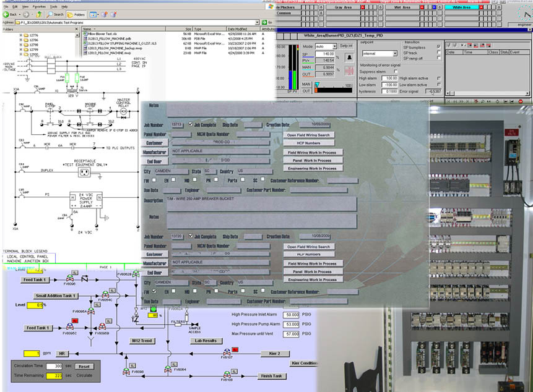Screen dimensions: 533x392
Task: Click the SP value field showing 140.00
Action: pos(324,54)
